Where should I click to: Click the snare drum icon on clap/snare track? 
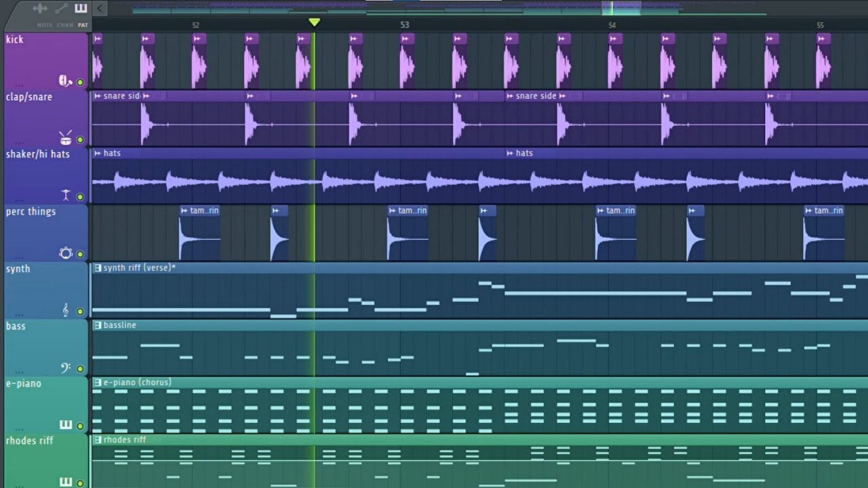click(x=66, y=138)
